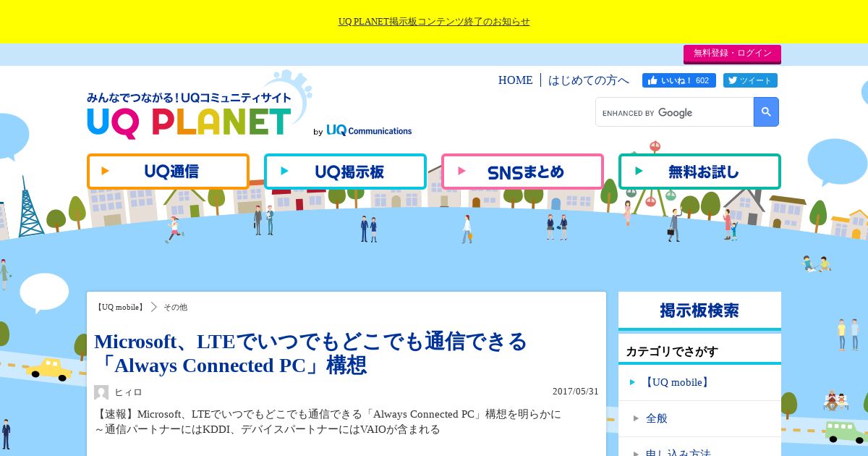This screenshot has height=456, width=868.
Task: Click the 【UQ mobile】 breadcrumb link
Action: [x=120, y=307]
